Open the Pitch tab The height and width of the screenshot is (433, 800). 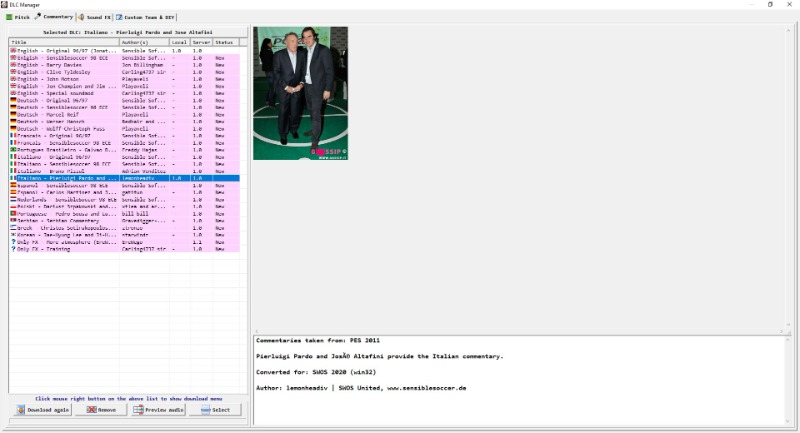[x=18, y=17]
